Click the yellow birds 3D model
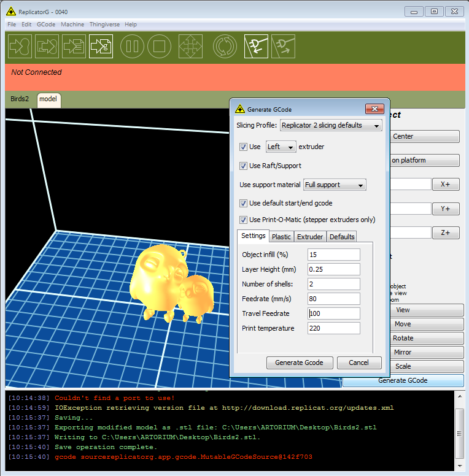Image resolution: width=469 pixels, height=476 pixels. coord(172,283)
